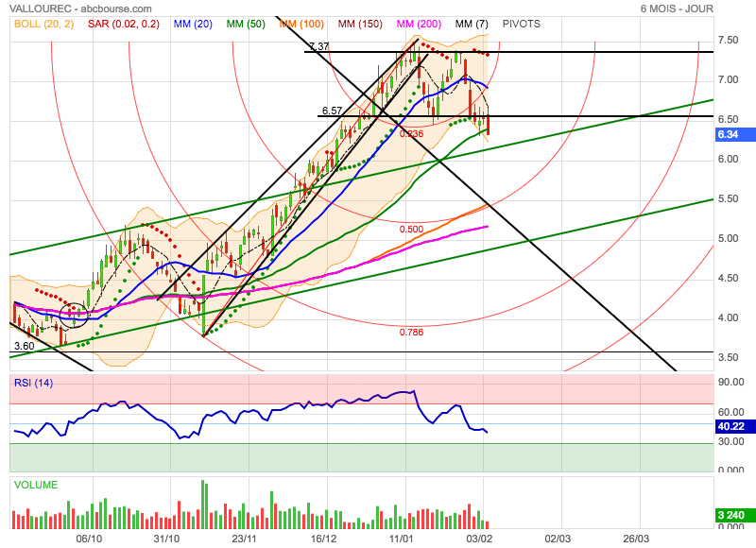Click the 90.00 RSI axis label
The image size is (756, 548).
coord(730,383)
